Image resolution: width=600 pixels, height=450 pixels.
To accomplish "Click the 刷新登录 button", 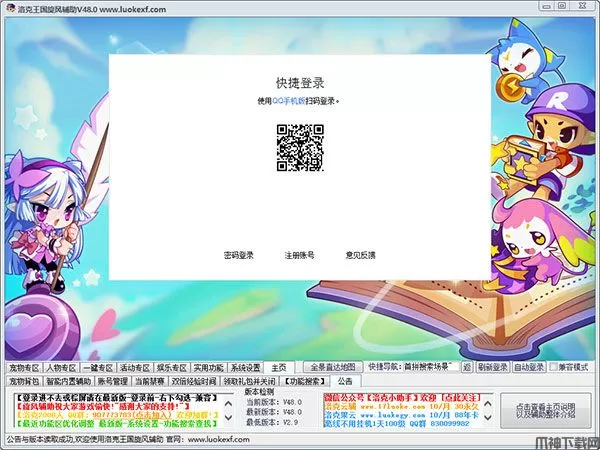I will coord(493,367).
